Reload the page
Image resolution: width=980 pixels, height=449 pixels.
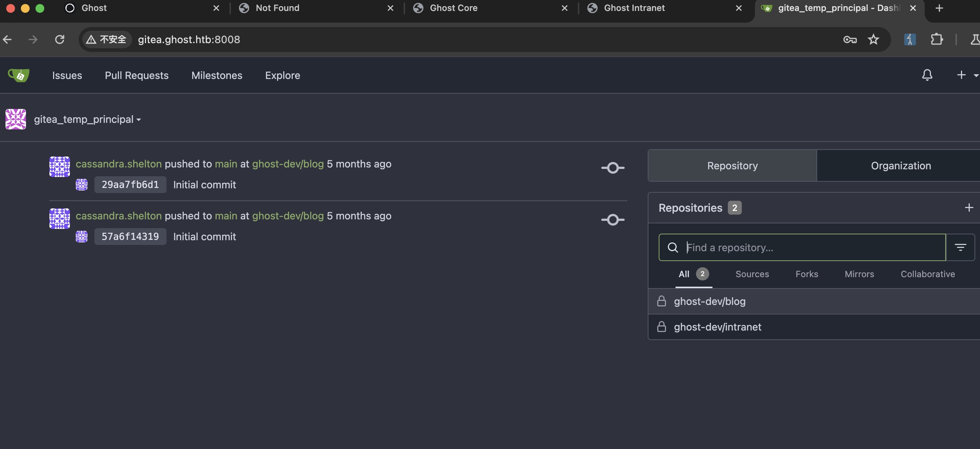(x=60, y=39)
